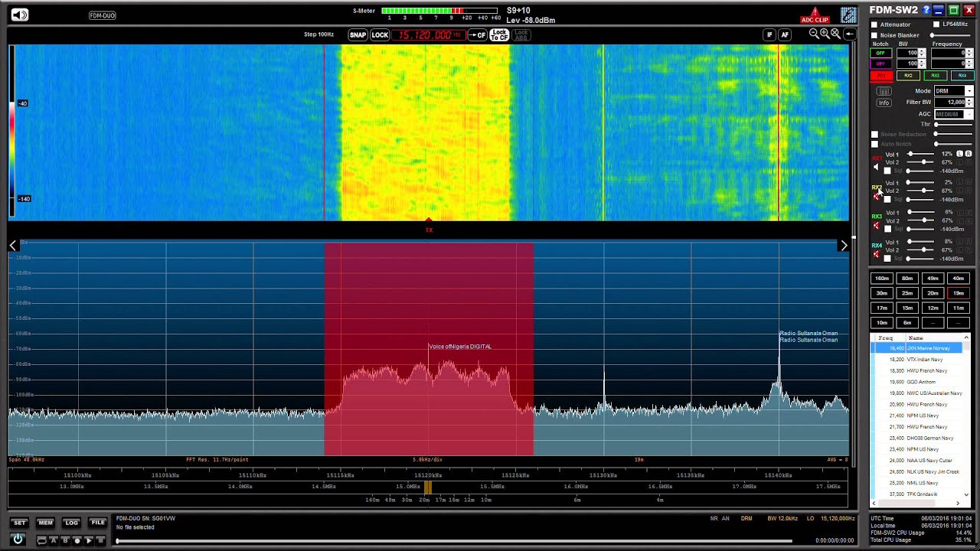Select the 160m band button

[x=882, y=279]
